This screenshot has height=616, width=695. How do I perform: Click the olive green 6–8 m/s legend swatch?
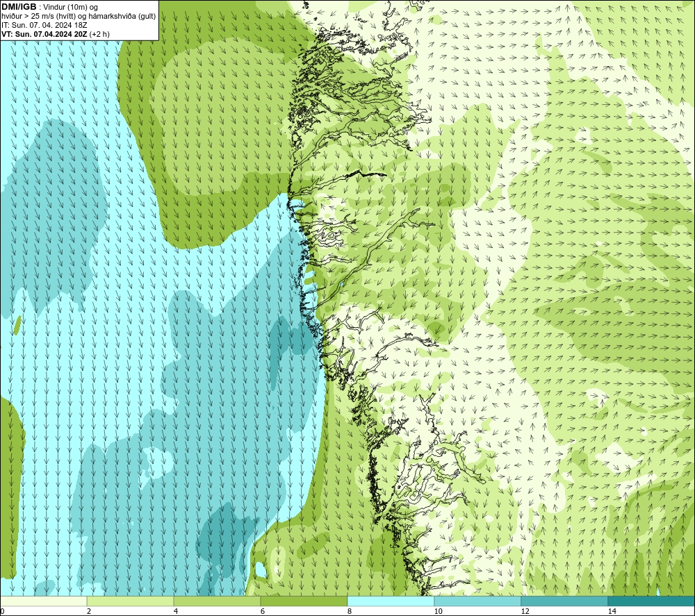pyautogui.click(x=304, y=601)
